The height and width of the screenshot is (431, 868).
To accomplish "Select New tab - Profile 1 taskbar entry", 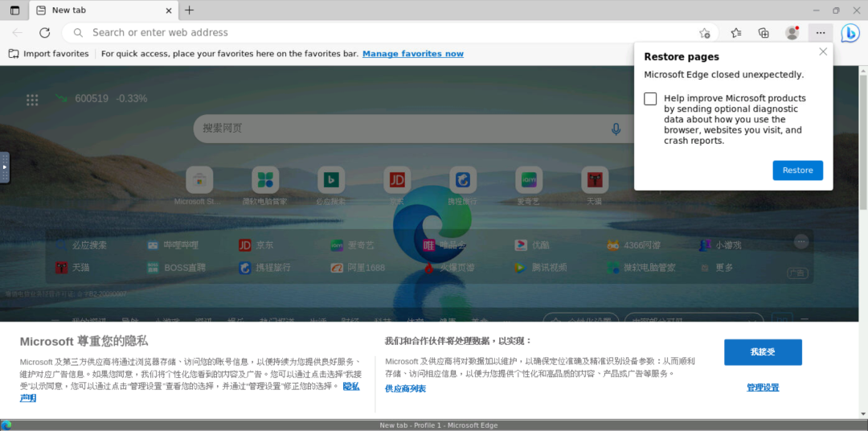I will [x=439, y=425].
